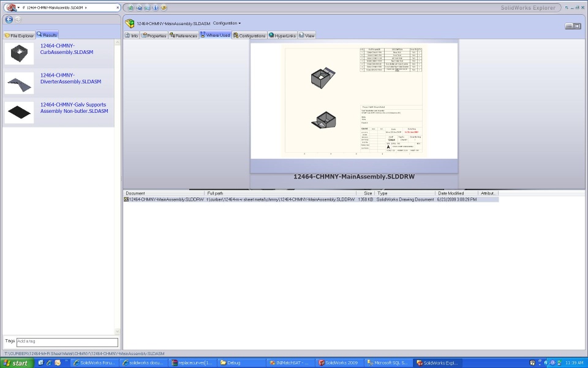Click the search box containing 12464-CHMNY-MainAssembly.SLDASM
Viewport: 588px width, 368px height.
[x=62, y=7]
